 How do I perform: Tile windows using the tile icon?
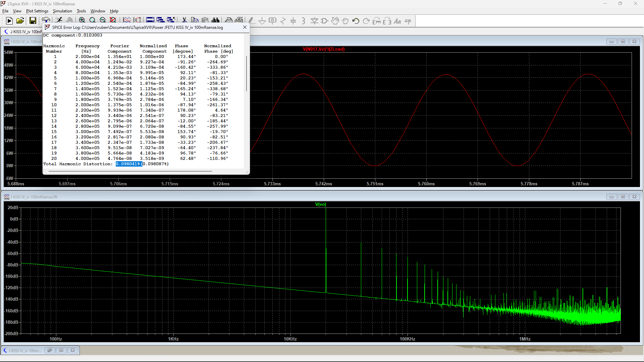click(150, 20)
